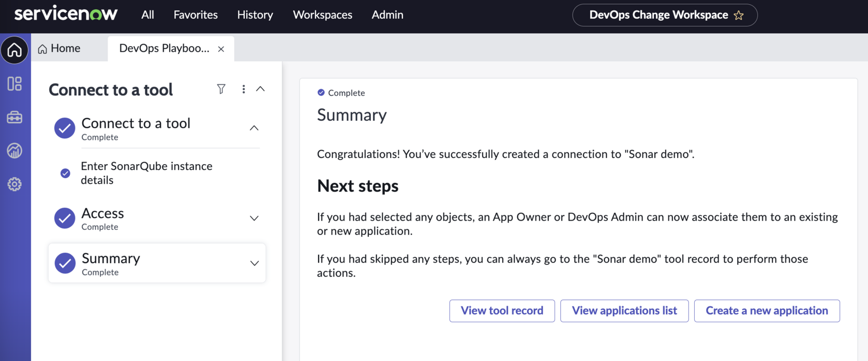Click View applications list button
Image resolution: width=868 pixels, height=361 pixels.
click(x=624, y=311)
